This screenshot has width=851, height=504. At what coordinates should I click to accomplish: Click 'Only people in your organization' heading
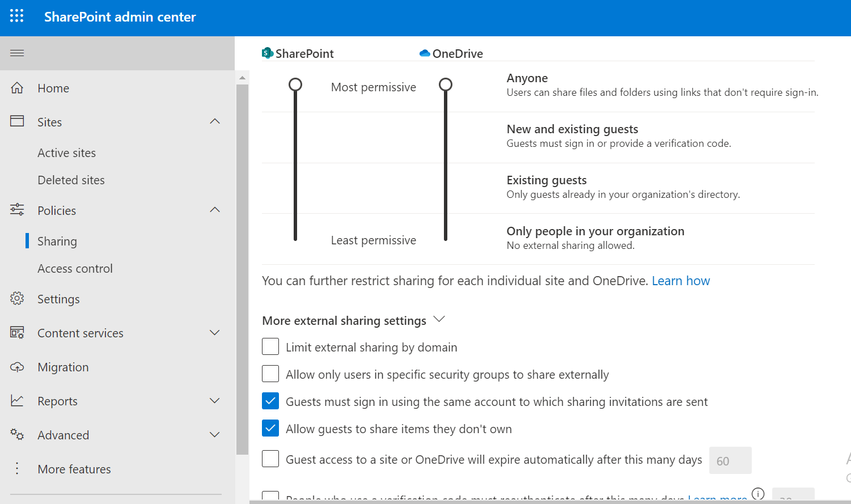tap(595, 231)
